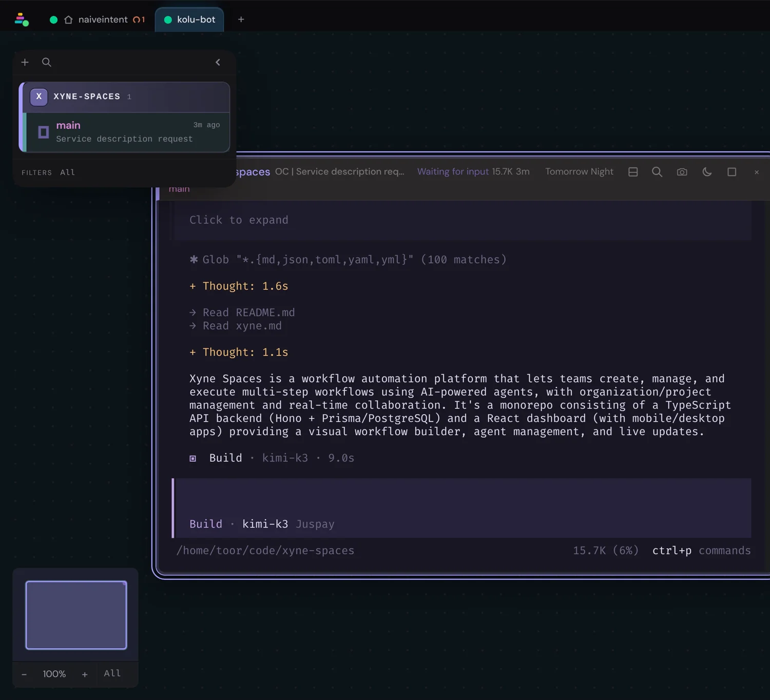Click the split panel layout icon

tap(633, 172)
